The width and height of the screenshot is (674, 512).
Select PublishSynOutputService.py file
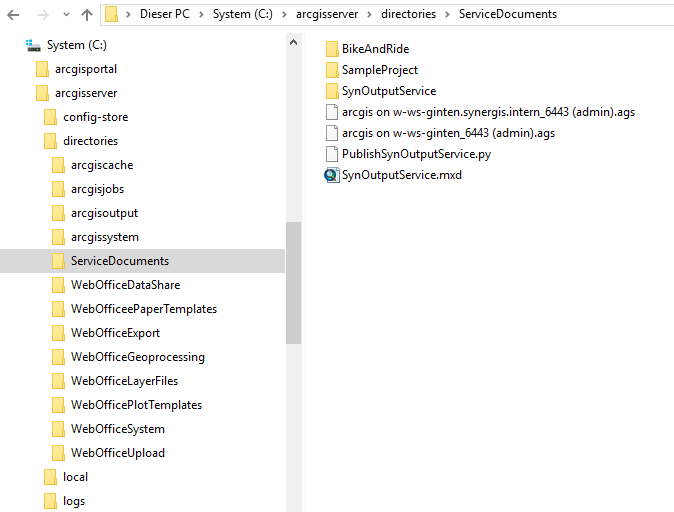(x=416, y=154)
